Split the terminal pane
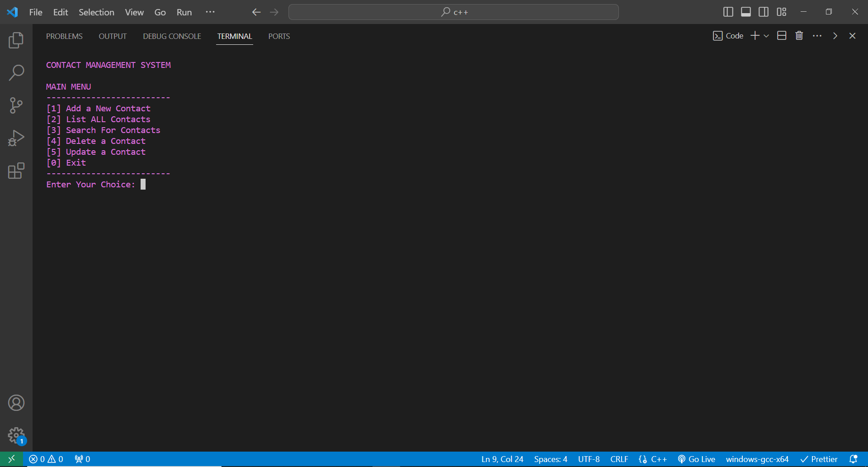Viewport: 868px width, 467px height. pos(782,35)
